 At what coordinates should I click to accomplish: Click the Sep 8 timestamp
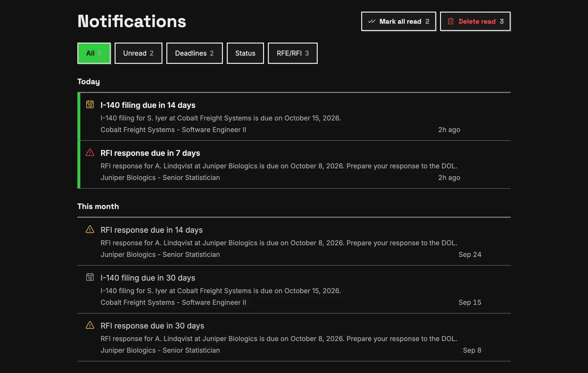pos(472,350)
